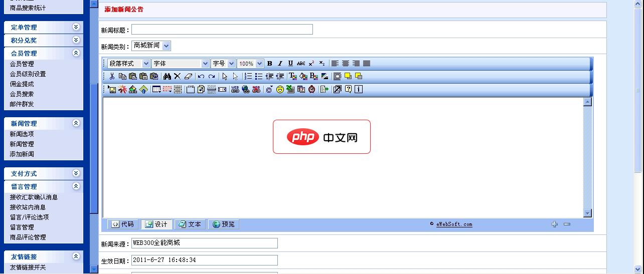Click the 生效日期 date field

[x=205, y=260]
